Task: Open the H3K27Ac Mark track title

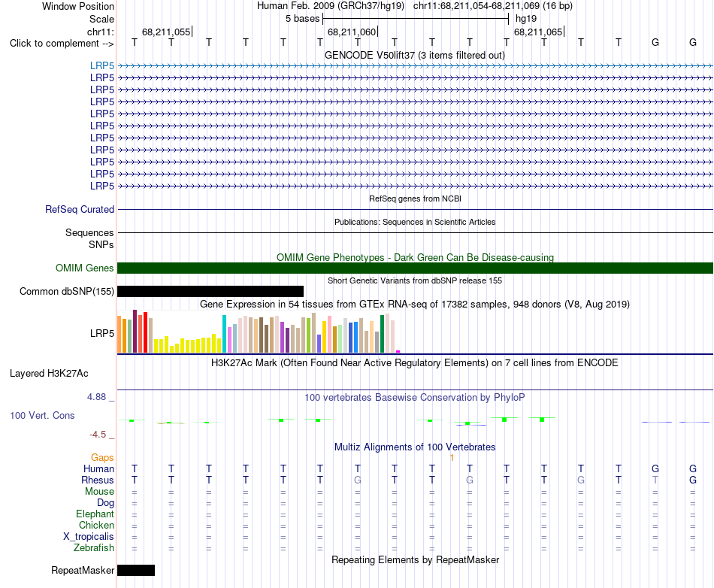Action: (415, 363)
